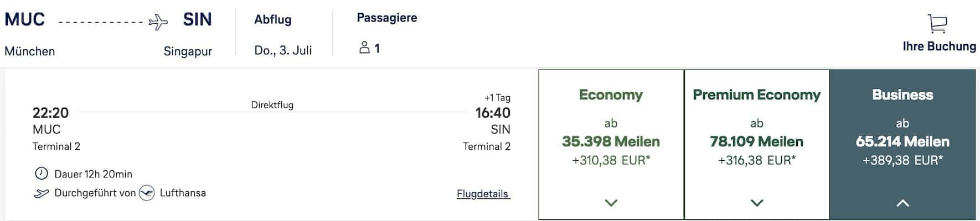
Task: Click the Abflug date Do., 3. Juli
Action: click(283, 50)
